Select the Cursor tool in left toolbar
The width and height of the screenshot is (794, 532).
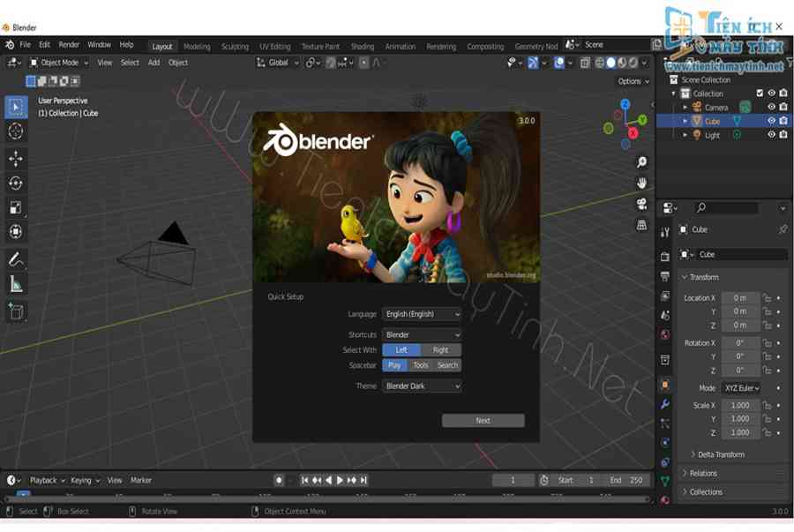tap(16, 131)
